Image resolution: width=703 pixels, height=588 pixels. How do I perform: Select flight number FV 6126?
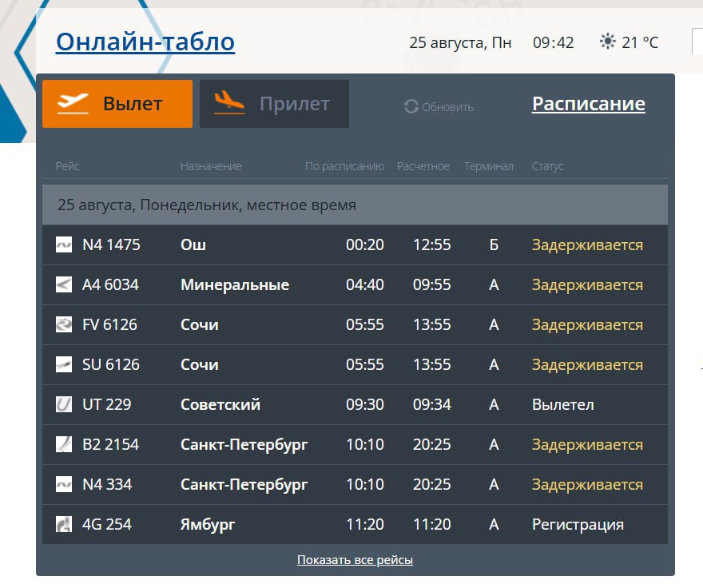point(109,324)
